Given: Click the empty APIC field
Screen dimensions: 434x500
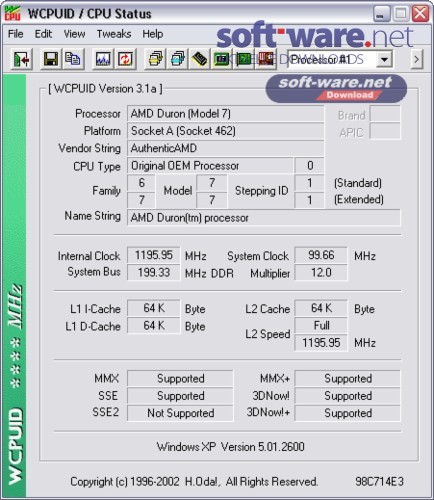Looking at the screenshot, I should click(x=385, y=131).
